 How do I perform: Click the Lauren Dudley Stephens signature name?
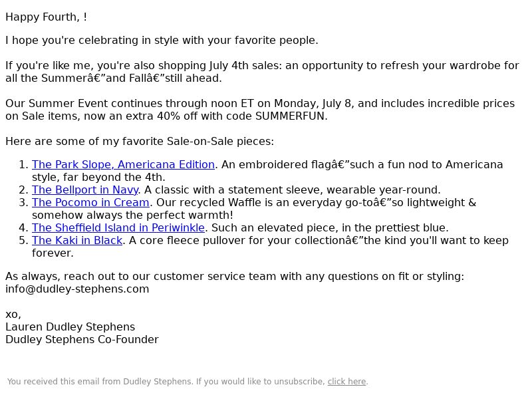[x=70, y=327]
